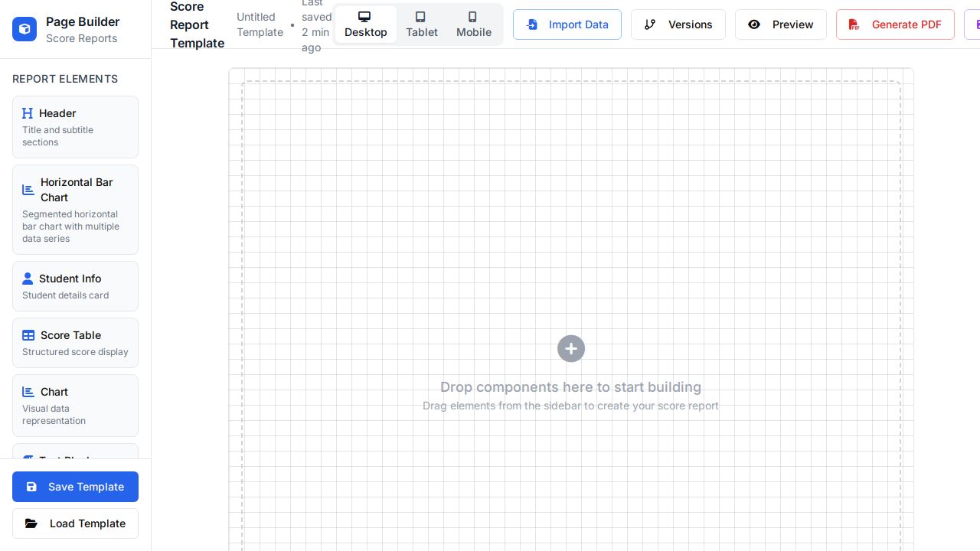Image resolution: width=980 pixels, height=551 pixels.
Task: Open the Versions history
Action: pyautogui.click(x=678, y=24)
